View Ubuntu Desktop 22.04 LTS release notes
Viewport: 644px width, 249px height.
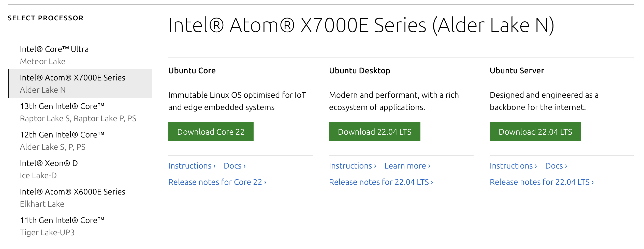[381, 182]
